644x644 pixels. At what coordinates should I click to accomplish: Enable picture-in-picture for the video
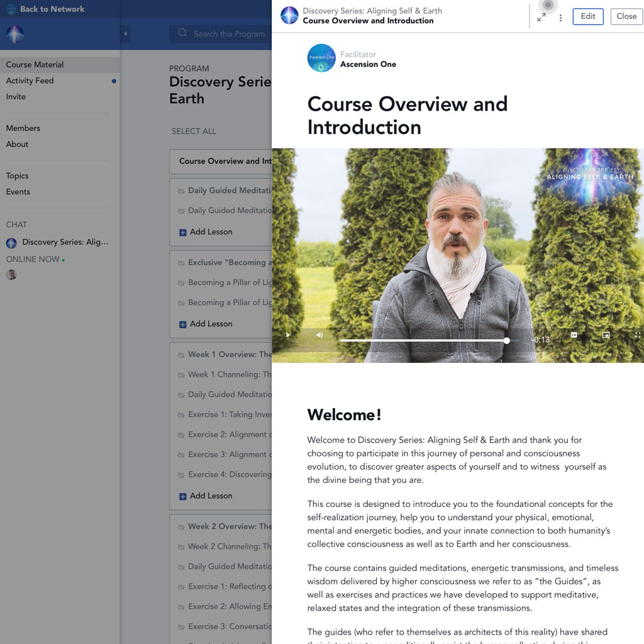point(606,335)
